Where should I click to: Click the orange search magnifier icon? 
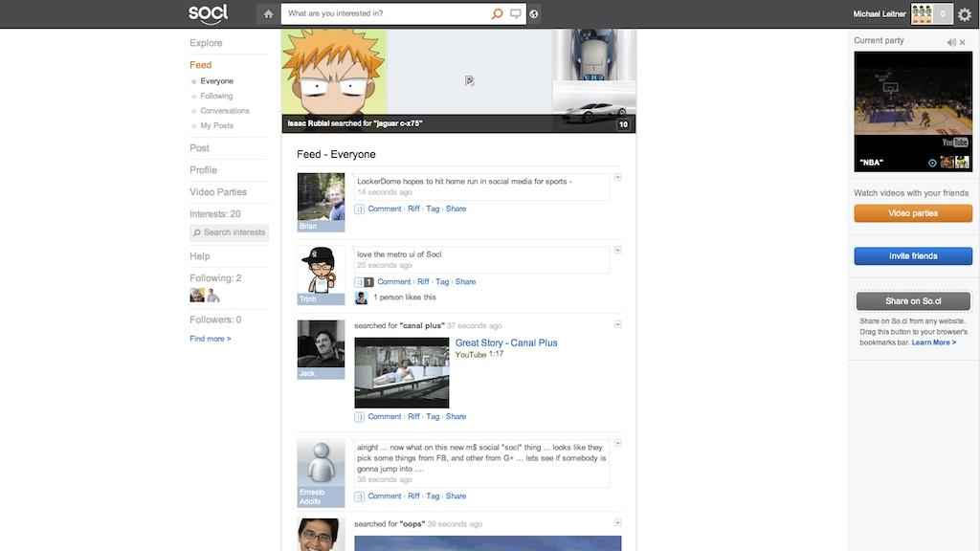497,13
